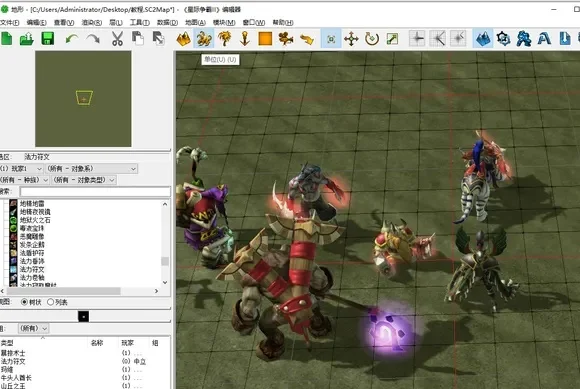Open the 工具(T) menu
Screen dimensions: 580x389
(139, 23)
